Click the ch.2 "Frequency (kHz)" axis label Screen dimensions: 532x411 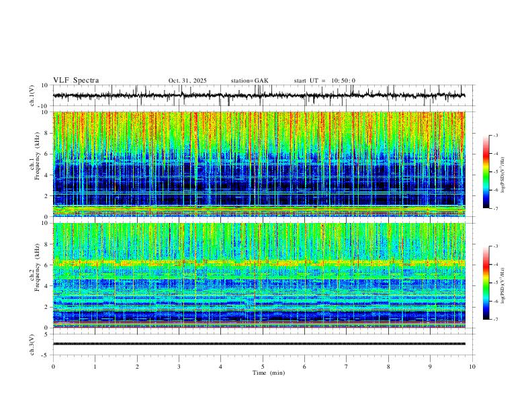tap(37, 267)
